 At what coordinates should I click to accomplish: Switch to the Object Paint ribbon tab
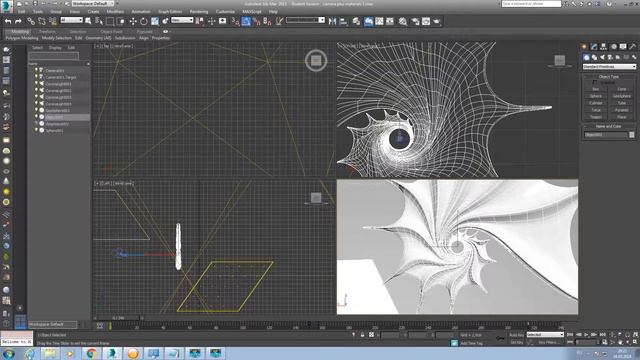click(x=111, y=31)
